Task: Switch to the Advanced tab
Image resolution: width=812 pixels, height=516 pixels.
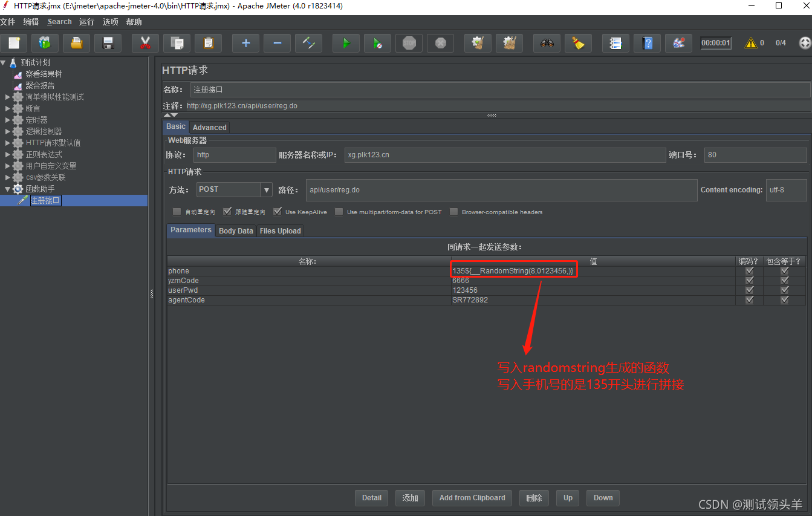Action: pos(210,128)
